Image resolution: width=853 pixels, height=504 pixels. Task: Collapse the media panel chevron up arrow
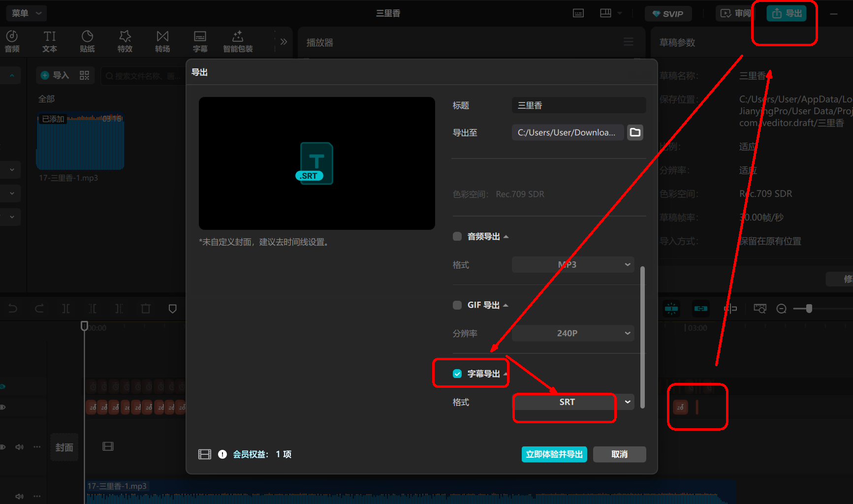point(12,75)
